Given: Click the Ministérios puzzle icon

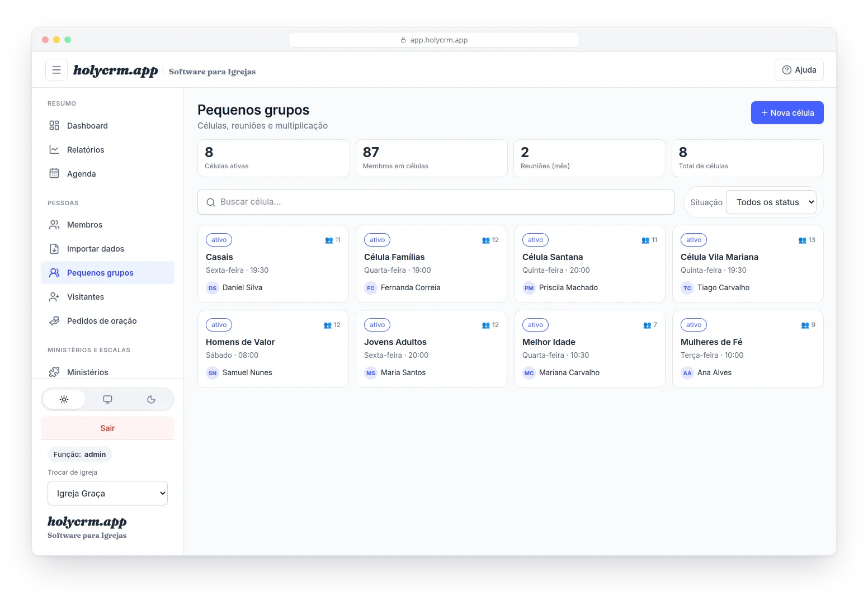Looking at the screenshot, I should (54, 372).
